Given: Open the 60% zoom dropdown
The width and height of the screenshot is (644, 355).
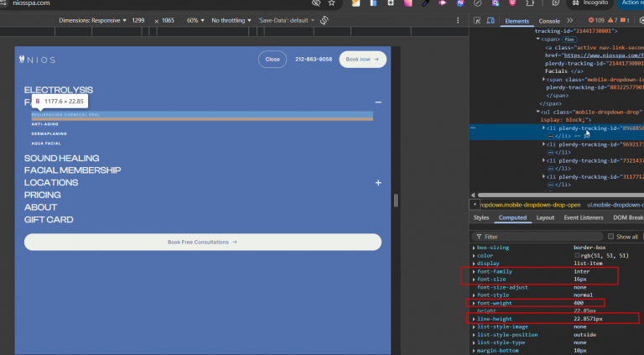Looking at the screenshot, I should pos(195,20).
